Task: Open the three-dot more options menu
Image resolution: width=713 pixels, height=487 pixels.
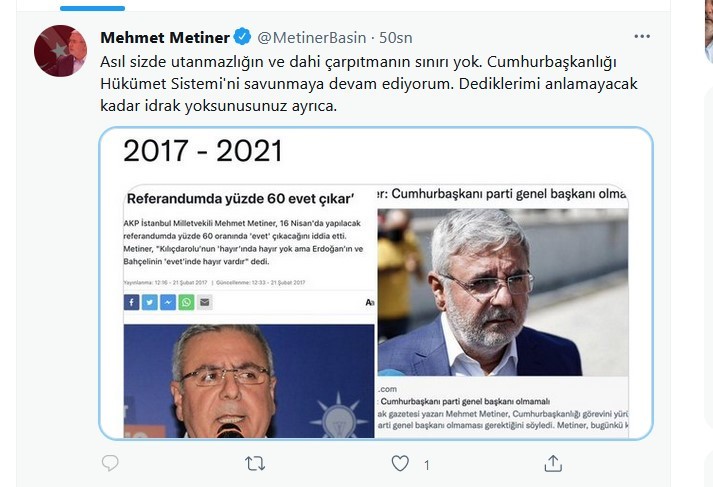Action: [x=642, y=36]
